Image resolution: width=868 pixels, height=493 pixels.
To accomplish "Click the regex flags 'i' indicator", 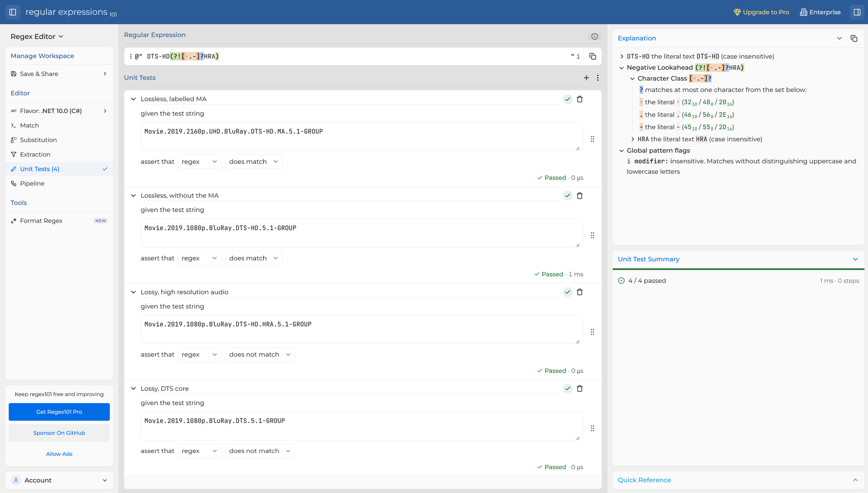I will [578, 56].
